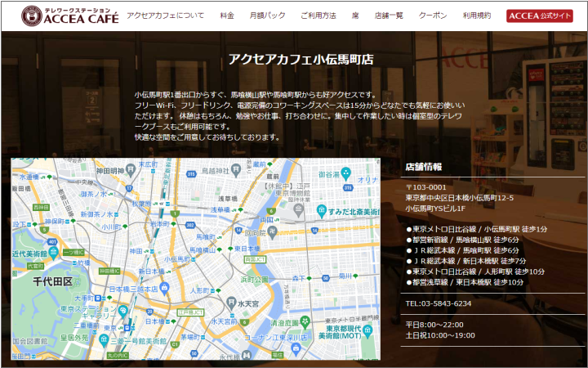Image resolution: width=588 pixels, height=368 pixels.
Task: Select the 鳥越神社 shrine marker
Action: (x=236, y=170)
